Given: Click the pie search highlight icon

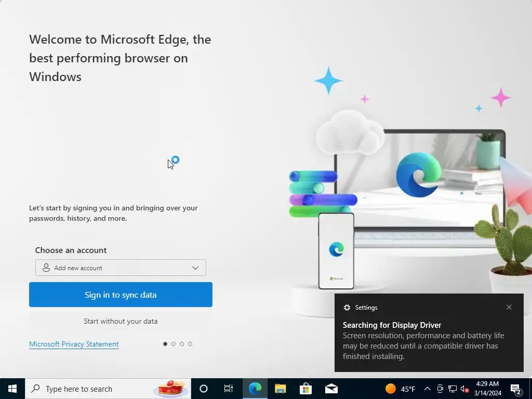Looking at the screenshot, I should (x=171, y=389).
